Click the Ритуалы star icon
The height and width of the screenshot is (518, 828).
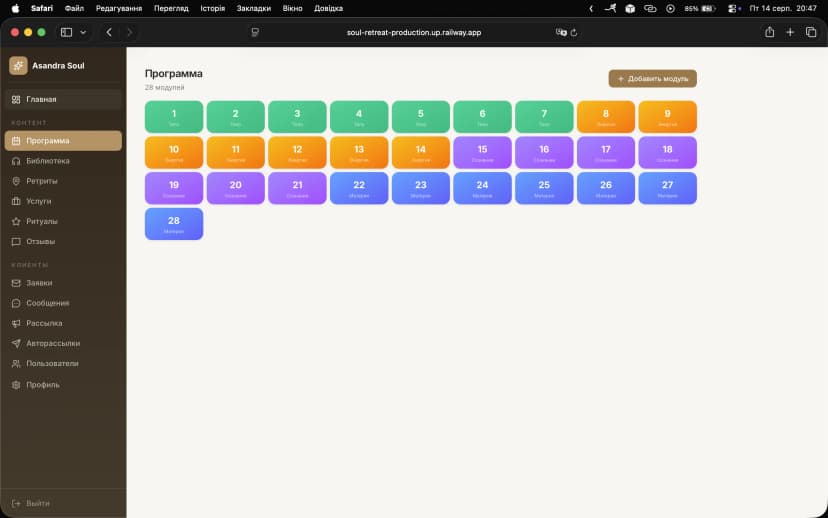tap(16, 221)
